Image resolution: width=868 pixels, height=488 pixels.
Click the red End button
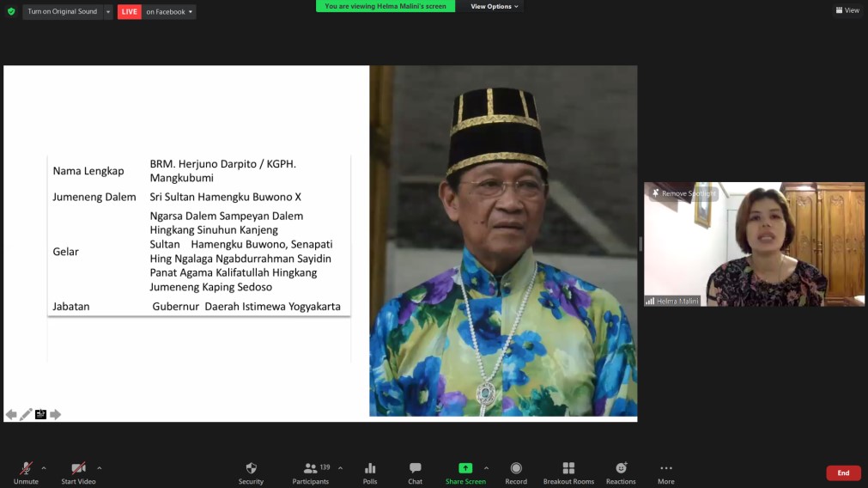[x=843, y=473]
